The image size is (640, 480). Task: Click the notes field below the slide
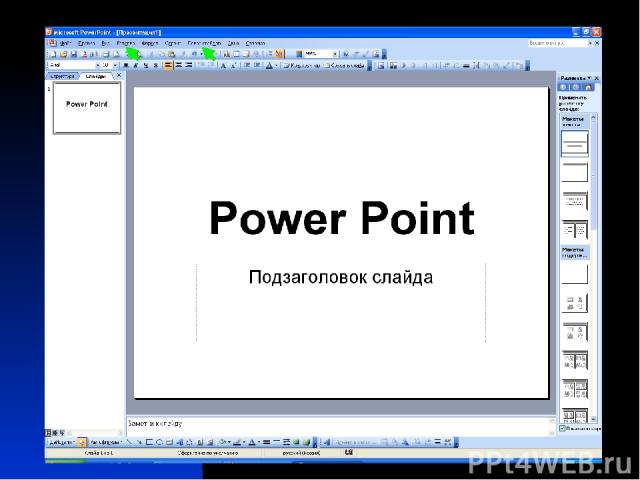tap(338, 425)
